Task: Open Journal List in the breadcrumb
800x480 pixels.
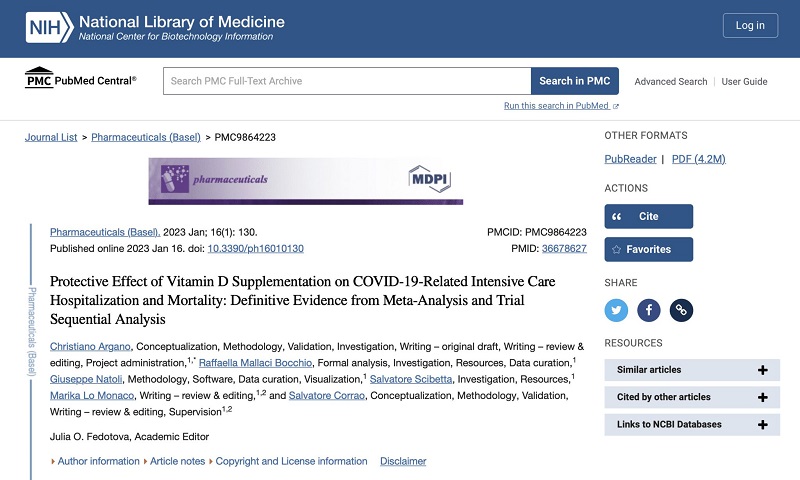Action: 51,137
